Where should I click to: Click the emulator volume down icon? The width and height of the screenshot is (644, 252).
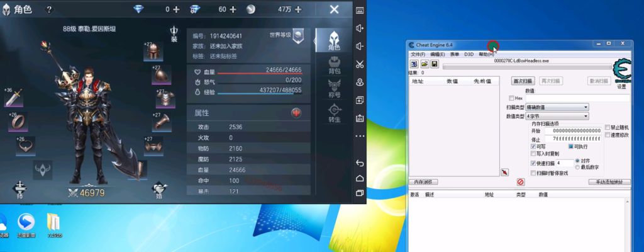[360, 46]
